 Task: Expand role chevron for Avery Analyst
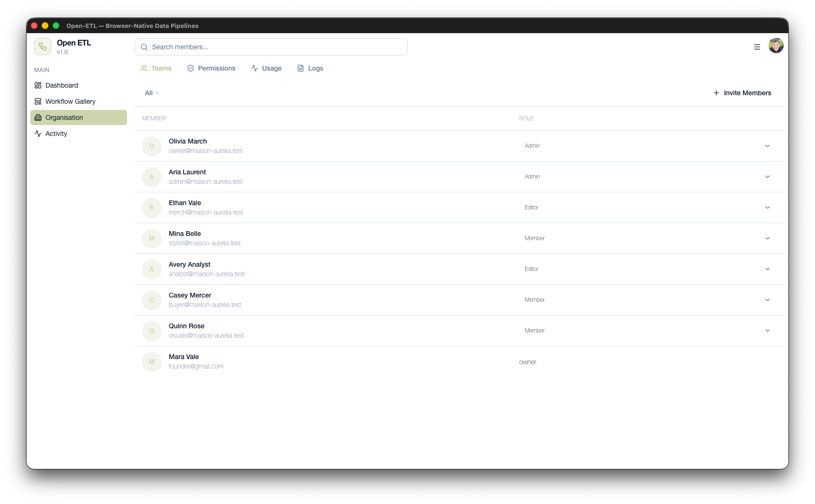click(x=768, y=269)
